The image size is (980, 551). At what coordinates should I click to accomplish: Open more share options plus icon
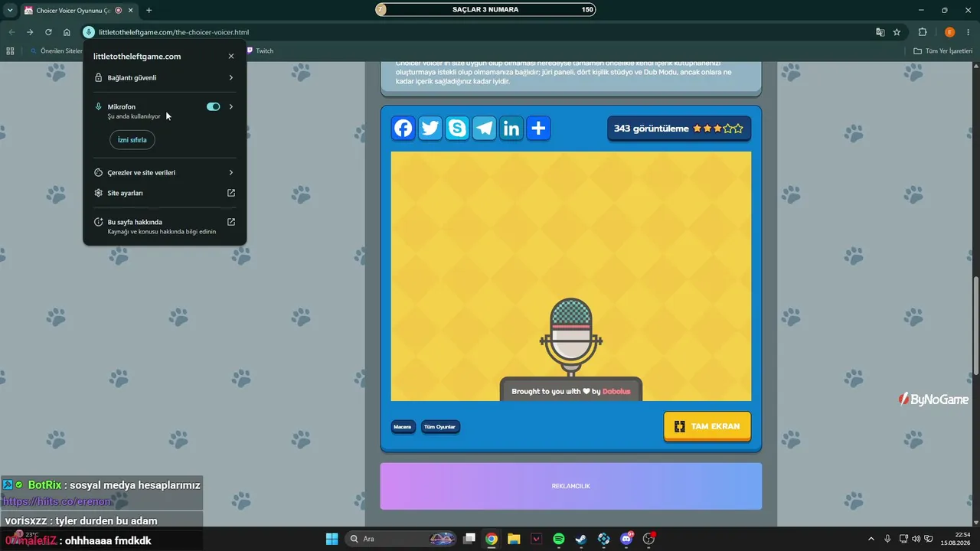[x=538, y=129]
